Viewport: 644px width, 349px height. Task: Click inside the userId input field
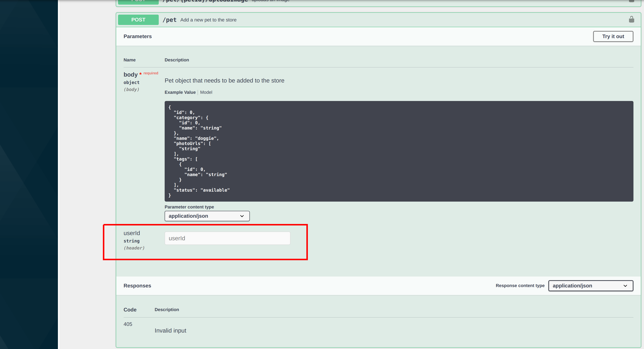click(x=227, y=238)
